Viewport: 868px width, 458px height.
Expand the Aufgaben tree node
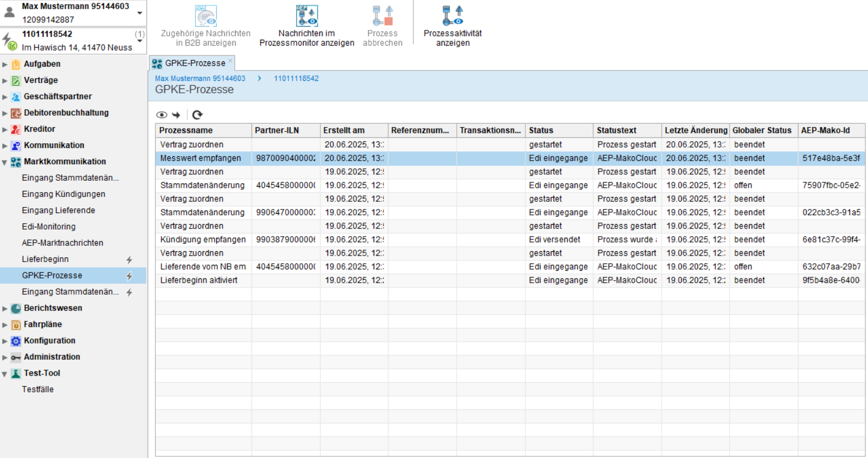5,64
